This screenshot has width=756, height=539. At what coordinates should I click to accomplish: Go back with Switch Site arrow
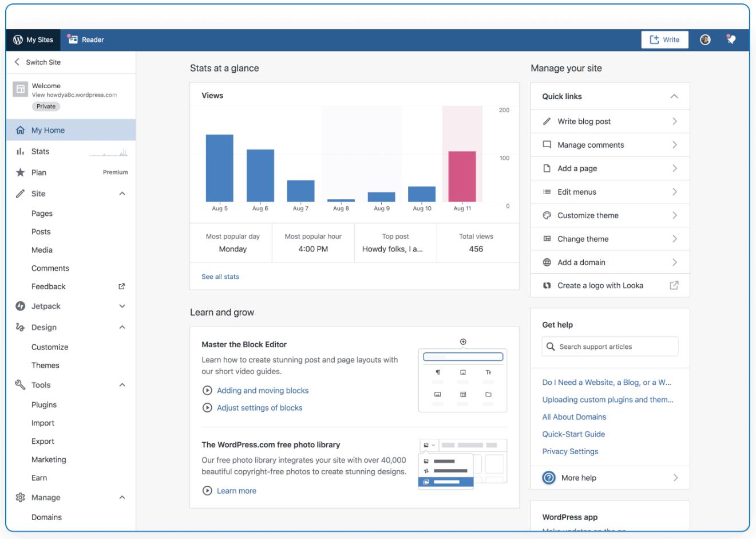tap(17, 62)
